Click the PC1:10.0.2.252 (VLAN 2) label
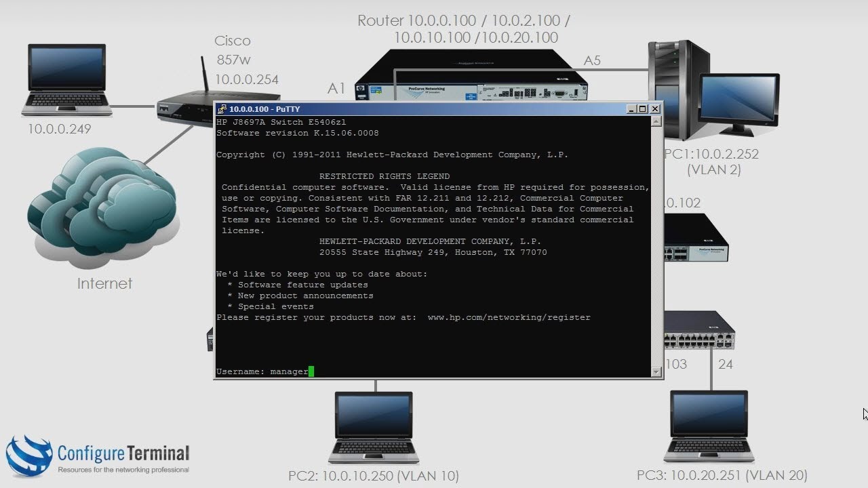 [711, 161]
